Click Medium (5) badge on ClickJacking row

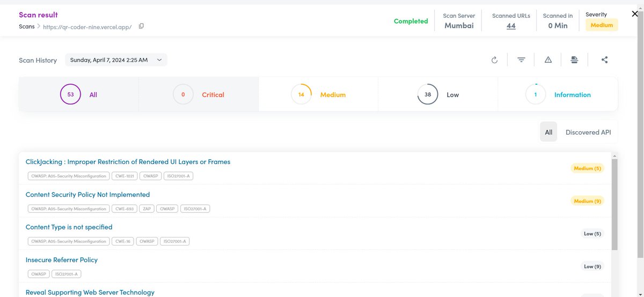pyautogui.click(x=587, y=168)
